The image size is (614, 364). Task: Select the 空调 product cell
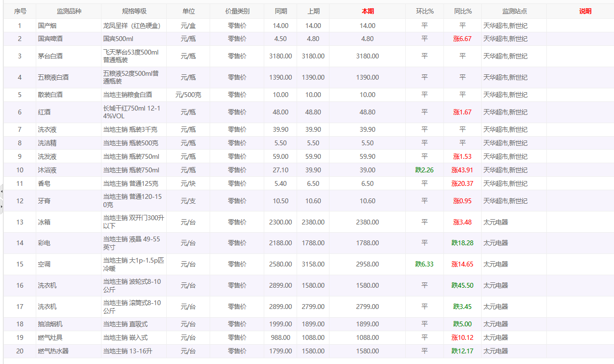[69, 264]
